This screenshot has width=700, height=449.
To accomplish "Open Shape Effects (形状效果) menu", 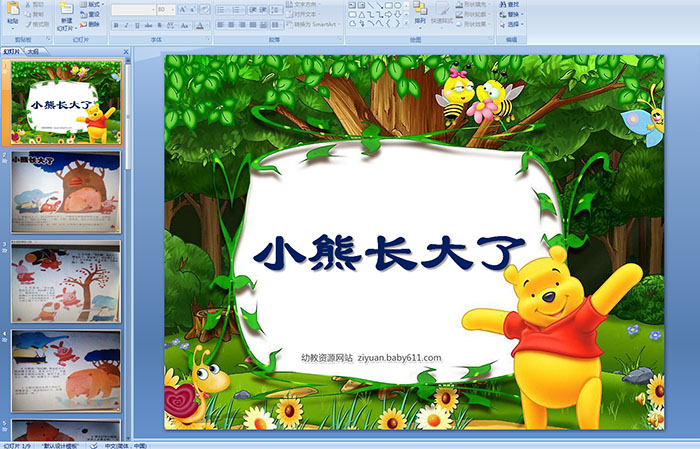I will 474,24.
